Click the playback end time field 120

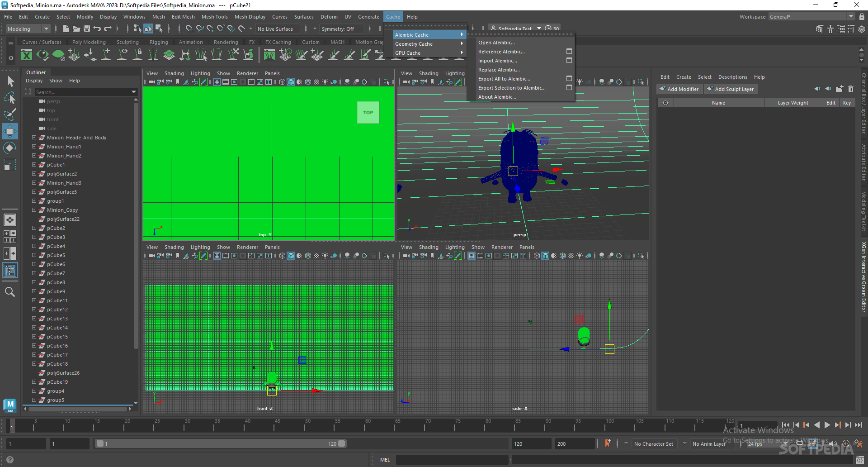tap(531, 444)
